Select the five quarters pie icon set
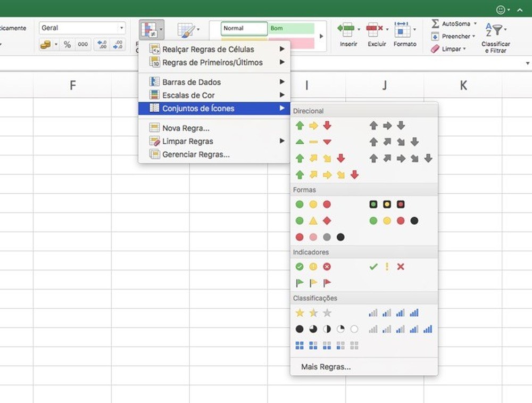This screenshot has width=532, height=403. (327, 329)
